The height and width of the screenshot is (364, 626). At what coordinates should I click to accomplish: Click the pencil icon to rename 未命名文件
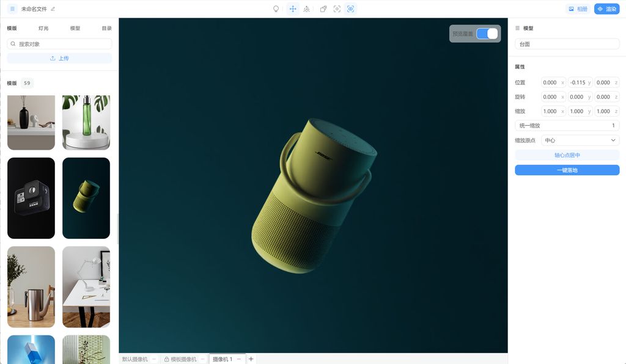[x=53, y=9]
